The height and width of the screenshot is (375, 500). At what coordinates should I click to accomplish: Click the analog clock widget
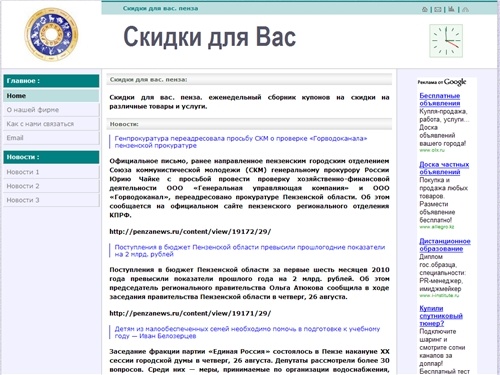[x=446, y=41]
